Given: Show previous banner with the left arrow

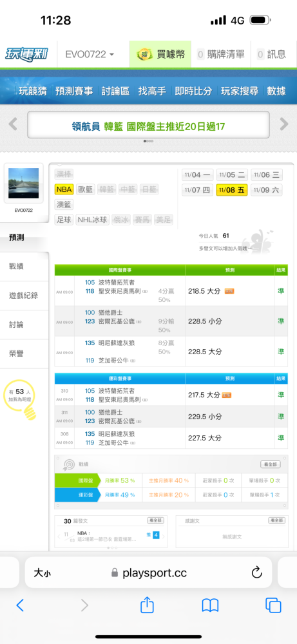Looking at the screenshot, I should 13,124.
